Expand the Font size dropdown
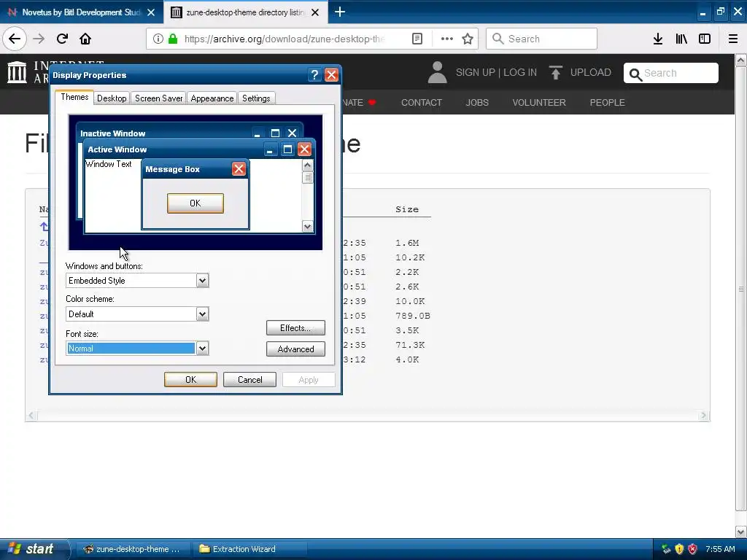 (203, 348)
